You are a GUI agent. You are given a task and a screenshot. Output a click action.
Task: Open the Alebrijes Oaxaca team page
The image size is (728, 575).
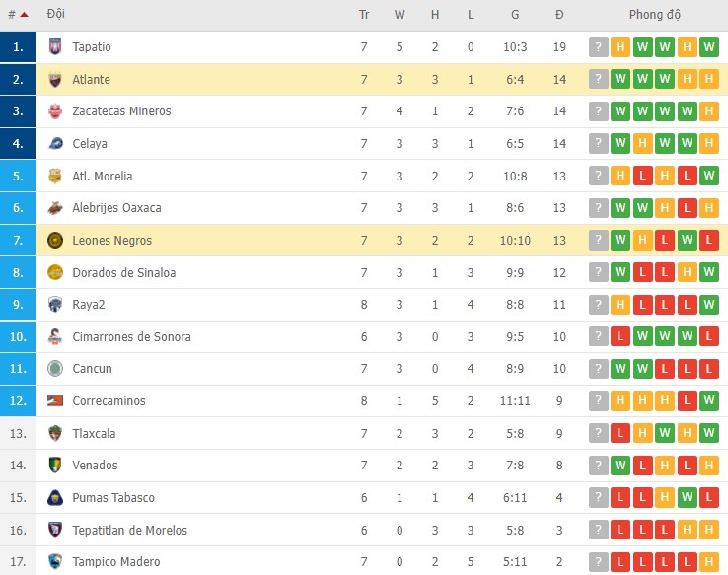pos(116,208)
